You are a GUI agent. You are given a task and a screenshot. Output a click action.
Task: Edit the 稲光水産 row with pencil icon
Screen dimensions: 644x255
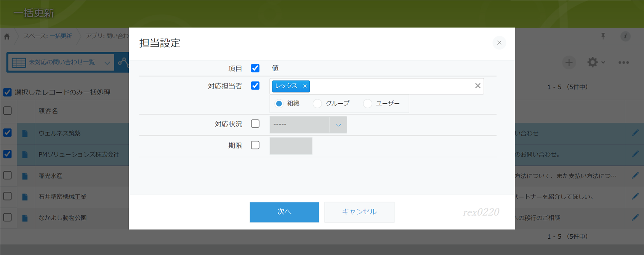point(635,175)
